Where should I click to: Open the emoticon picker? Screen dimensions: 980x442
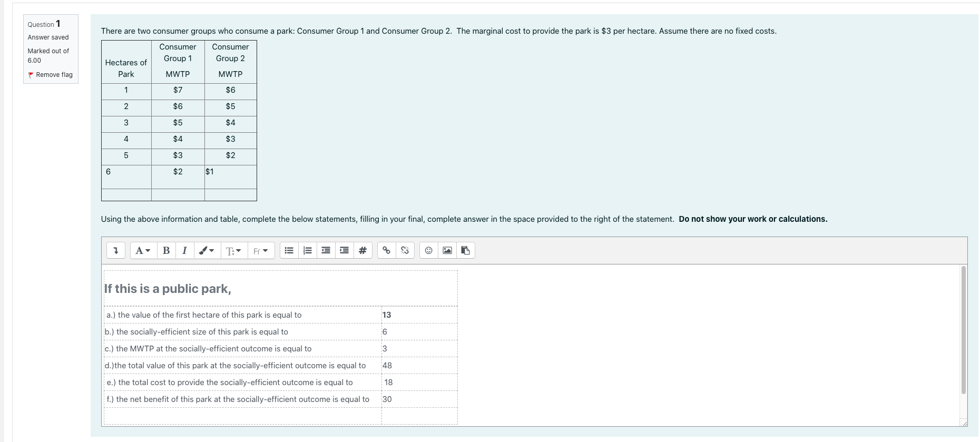pyautogui.click(x=429, y=250)
